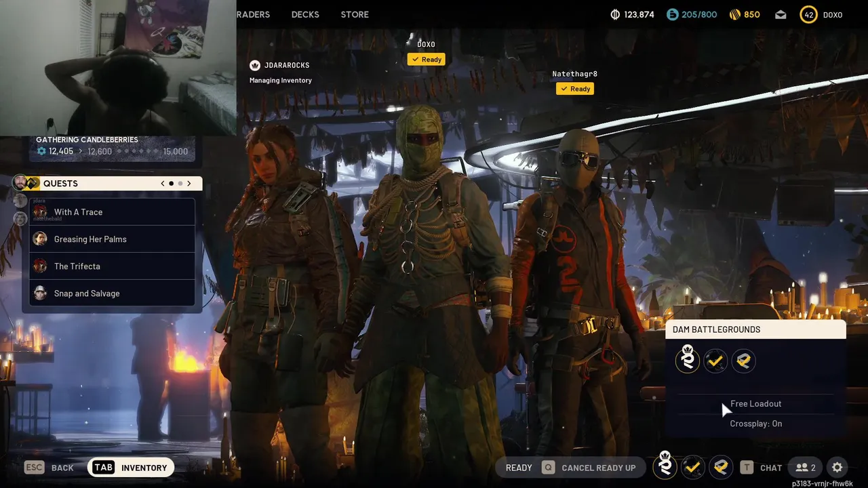
Task: Toggle Natethagr8's yellow Ready badge
Action: coord(574,89)
